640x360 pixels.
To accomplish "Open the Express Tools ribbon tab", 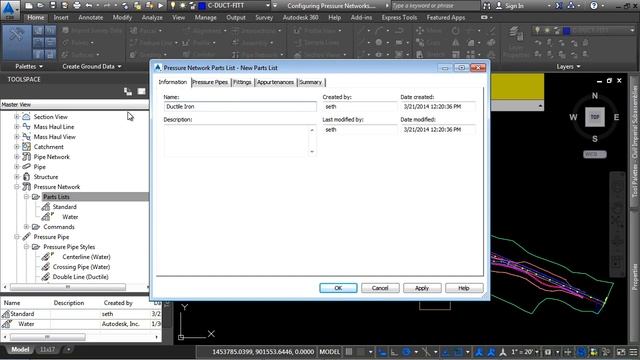I will pyautogui.click(x=399, y=18).
